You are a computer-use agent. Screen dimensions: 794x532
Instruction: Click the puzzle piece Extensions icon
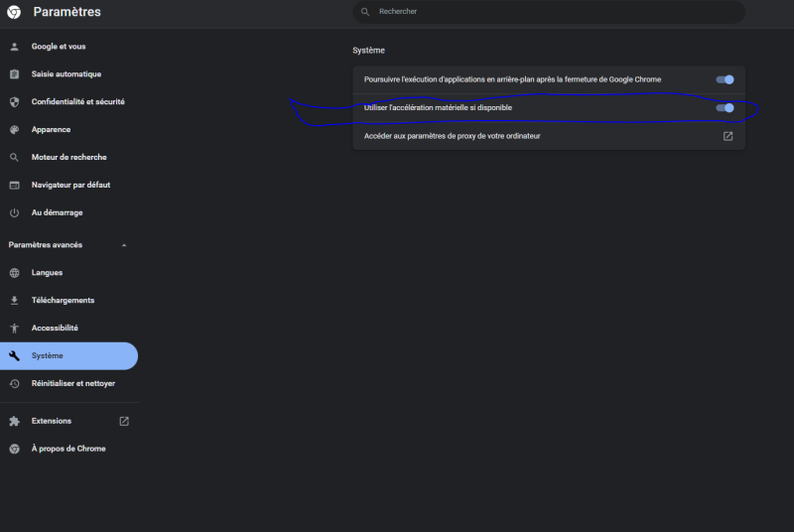[x=14, y=421]
